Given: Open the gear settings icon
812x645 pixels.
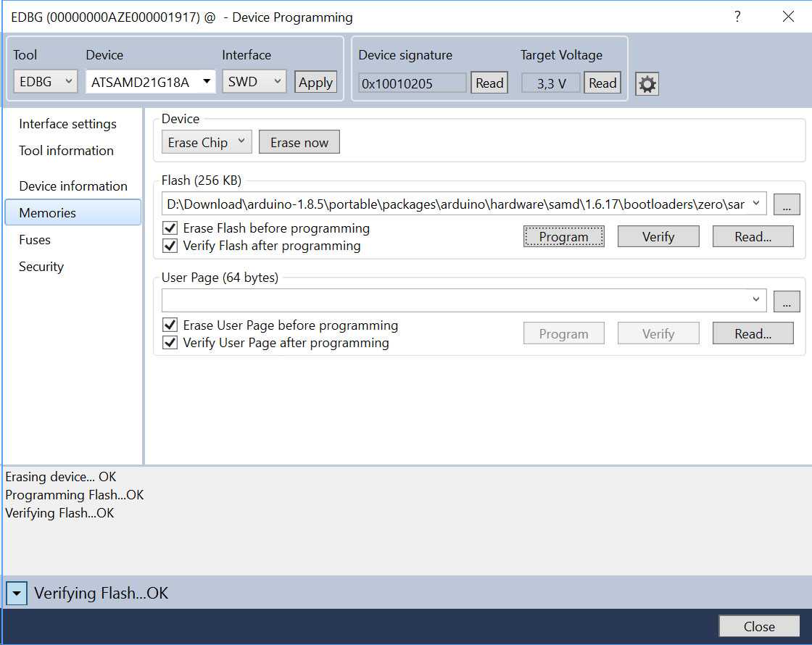Looking at the screenshot, I should pyautogui.click(x=647, y=84).
